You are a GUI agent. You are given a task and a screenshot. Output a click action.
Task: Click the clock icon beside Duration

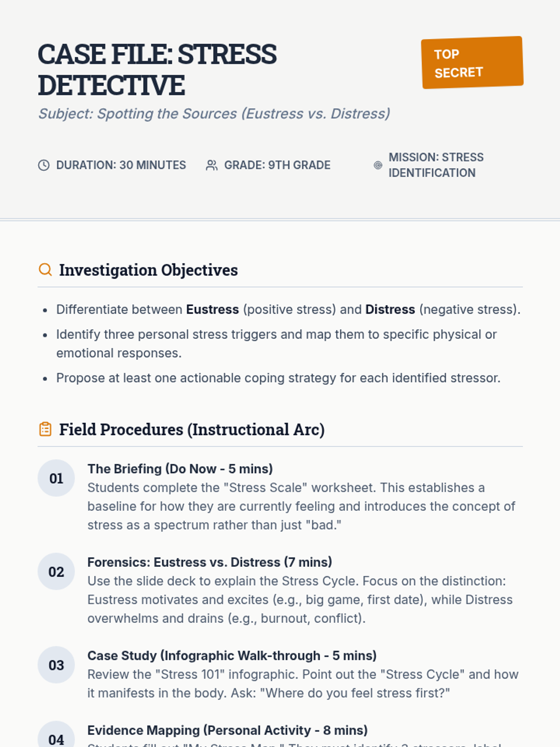[44, 165]
